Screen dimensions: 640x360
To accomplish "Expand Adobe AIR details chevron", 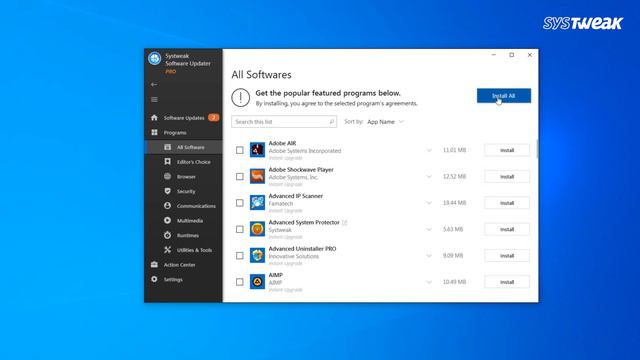I will click(429, 150).
